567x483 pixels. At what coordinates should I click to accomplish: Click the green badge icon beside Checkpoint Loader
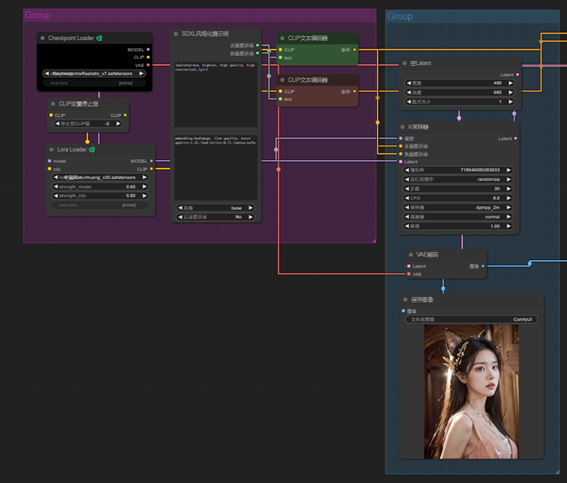coord(99,38)
